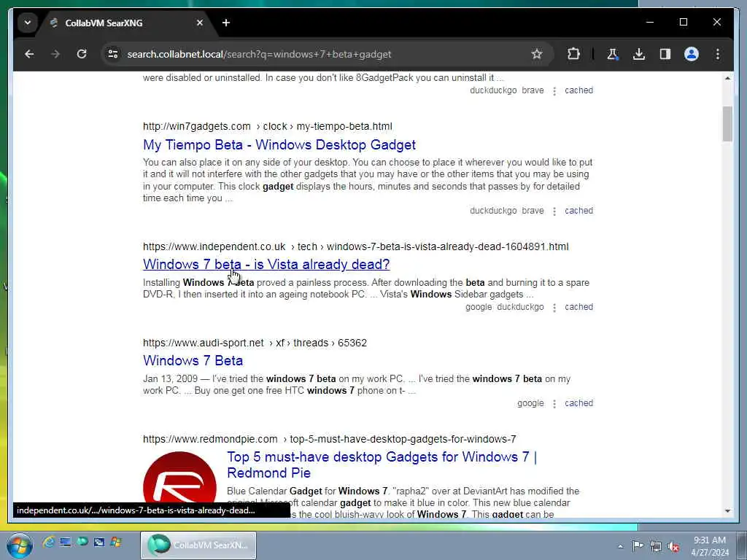Click the Windows flag quick launch icon

click(116, 542)
